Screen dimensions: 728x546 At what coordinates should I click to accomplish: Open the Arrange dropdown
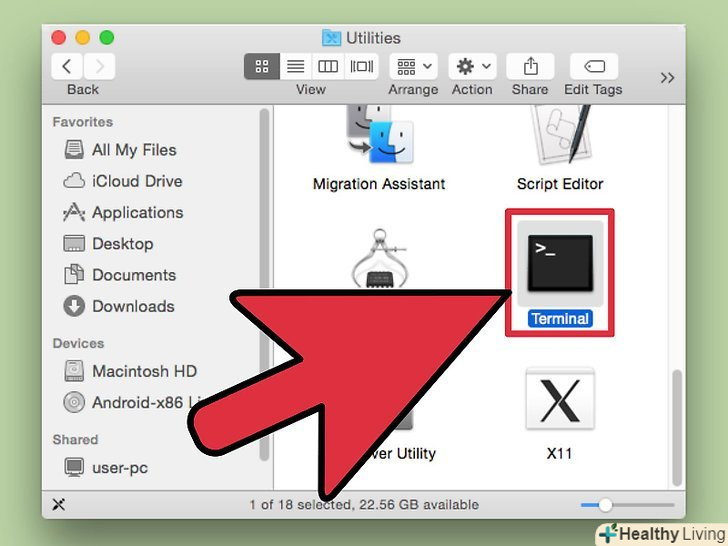click(x=414, y=66)
